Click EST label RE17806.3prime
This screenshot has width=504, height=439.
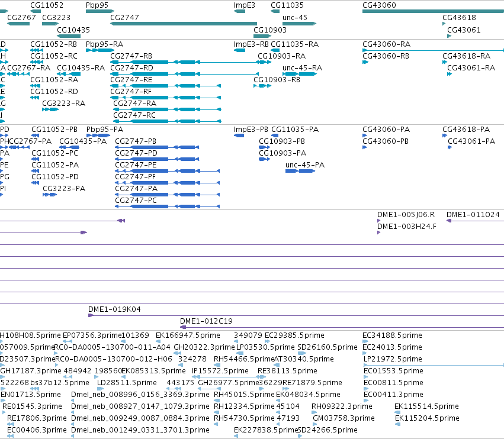point(37,418)
